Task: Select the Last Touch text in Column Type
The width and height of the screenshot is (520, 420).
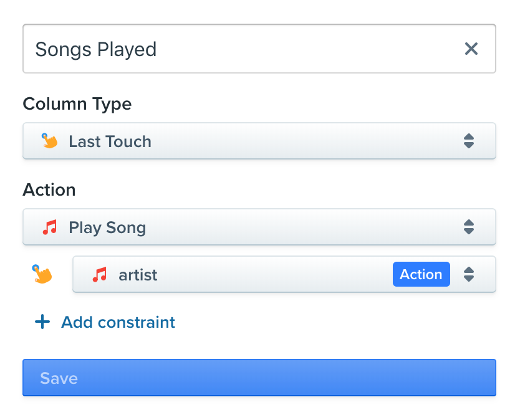Action: [110, 141]
